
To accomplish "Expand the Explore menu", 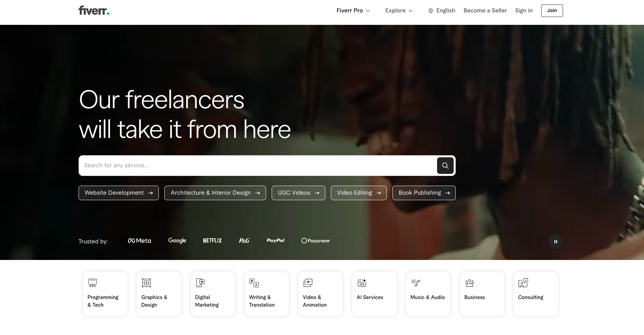I will pos(399,10).
